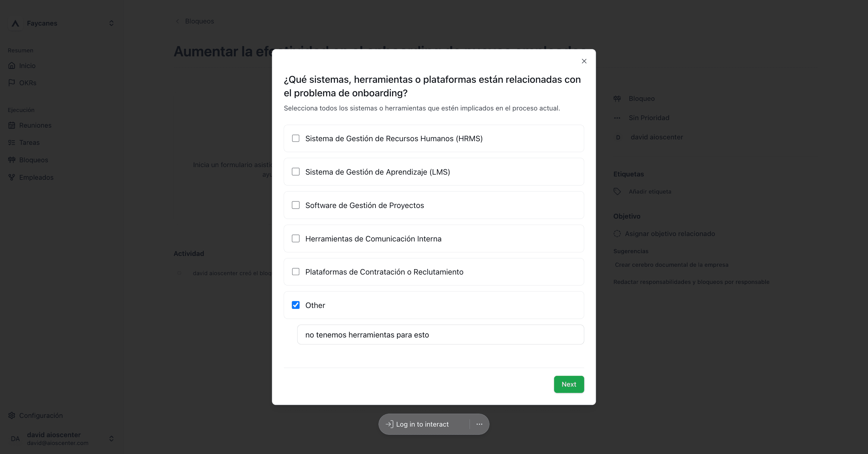Image resolution: width=868 pixels, height=454 pixels.
Task: Change assignee david aioscenter
Action: (x=657, y=137)
